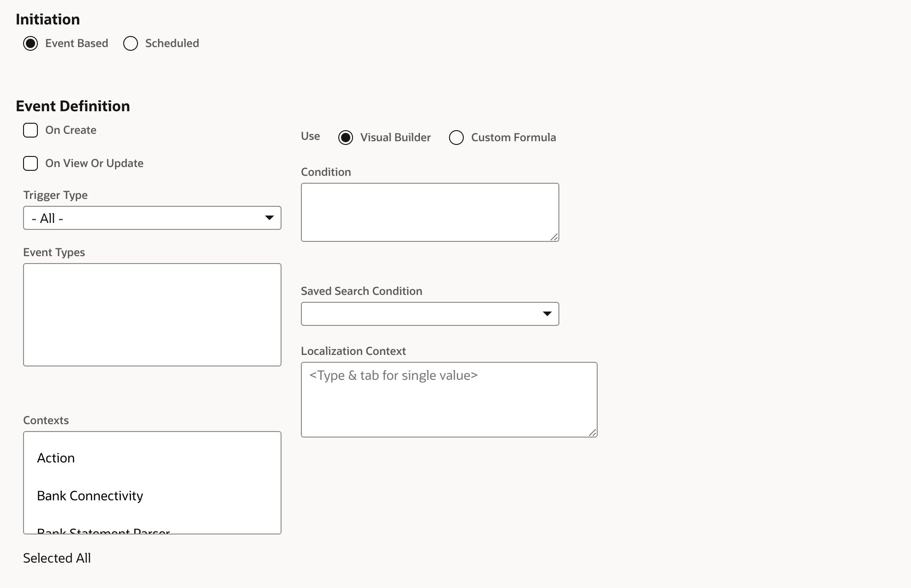Open the Saved Search Condition dropdown
This screenshot has height=588, width=911.
tap(420, 314)
